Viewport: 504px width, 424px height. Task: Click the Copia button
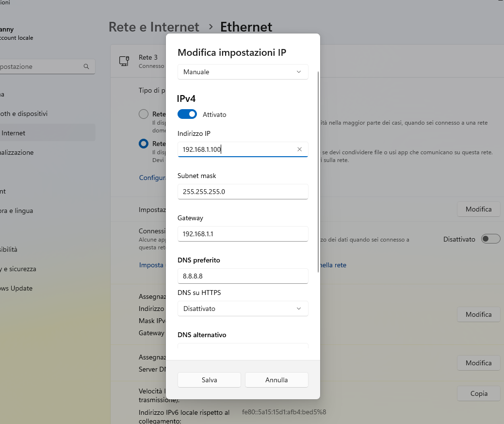coord(479,393)
